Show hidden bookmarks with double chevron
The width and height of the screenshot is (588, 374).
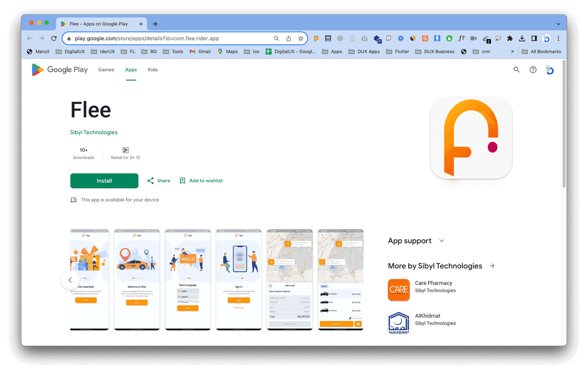[x=512, y=51]
